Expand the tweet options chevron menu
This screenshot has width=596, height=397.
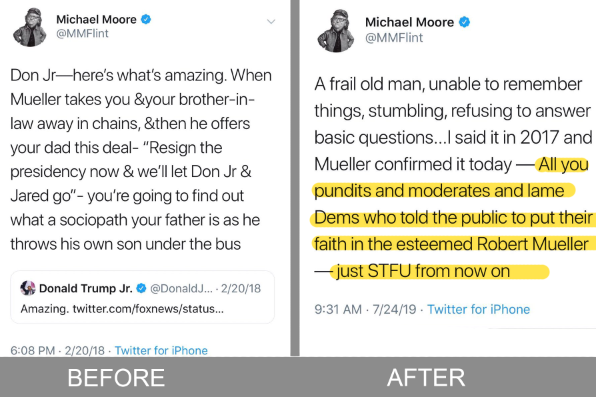click(x=271, y=21)
